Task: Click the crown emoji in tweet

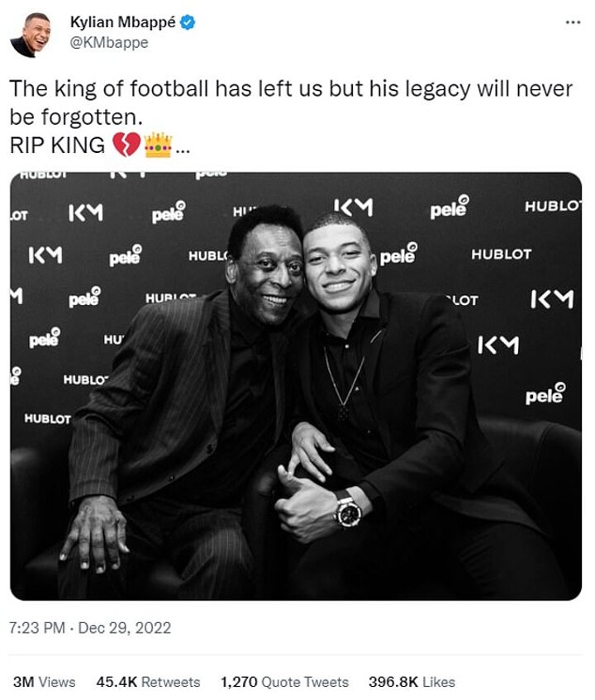Action: point(157,146)
